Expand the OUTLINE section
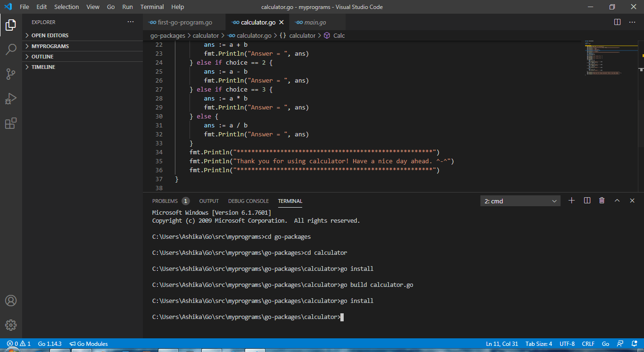This screenshot has height=352, width=644. tap(42, 56)
